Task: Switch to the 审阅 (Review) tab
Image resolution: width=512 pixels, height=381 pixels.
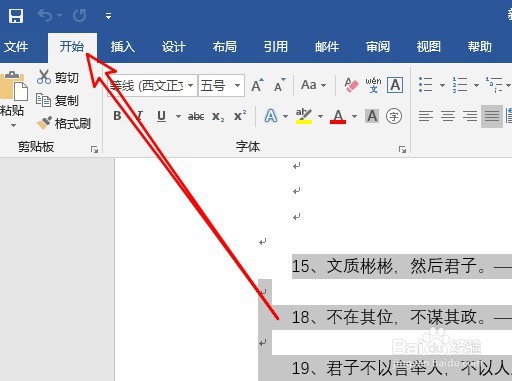Action: pos(378,46)
